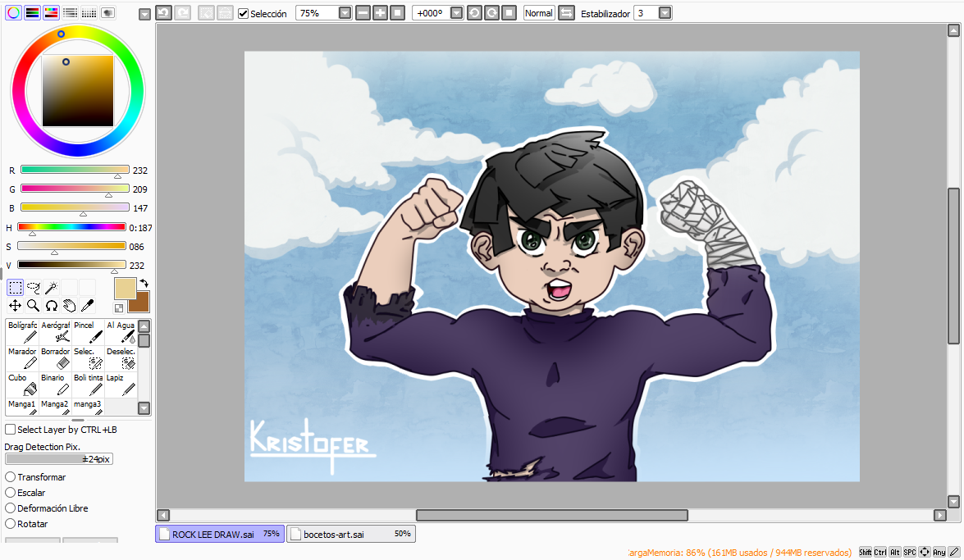Select the magic wand tool
964x560 pixels.
[51, 287]
